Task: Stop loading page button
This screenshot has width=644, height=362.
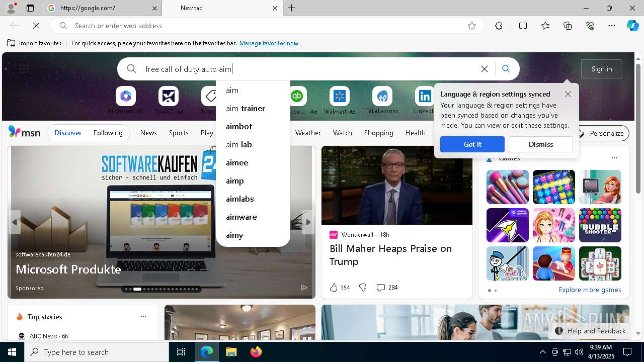Action: click(36, 26)
